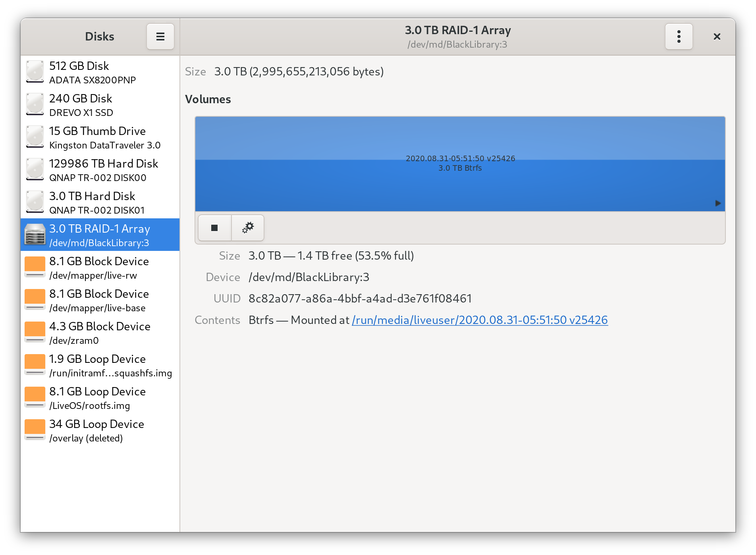
Task: Click the 512 GB Disk drive icon
Action: click(x=35, y=72)
